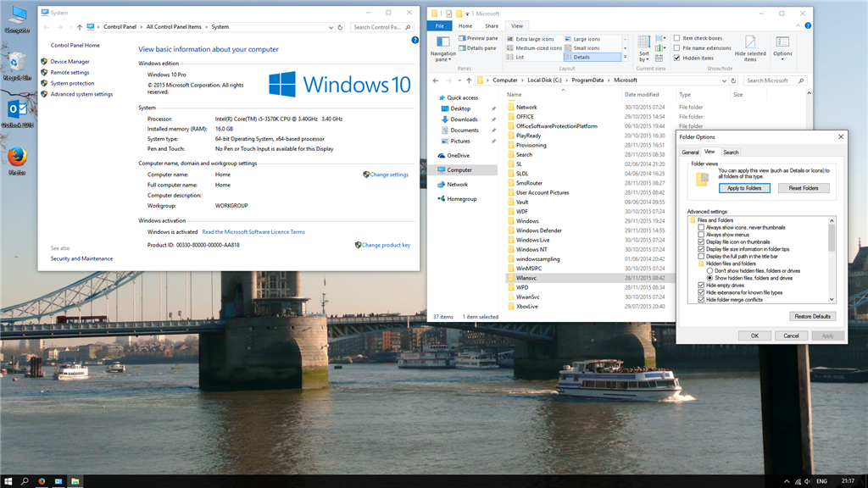Expand the layout gallery more arrow

coord(625,57)
